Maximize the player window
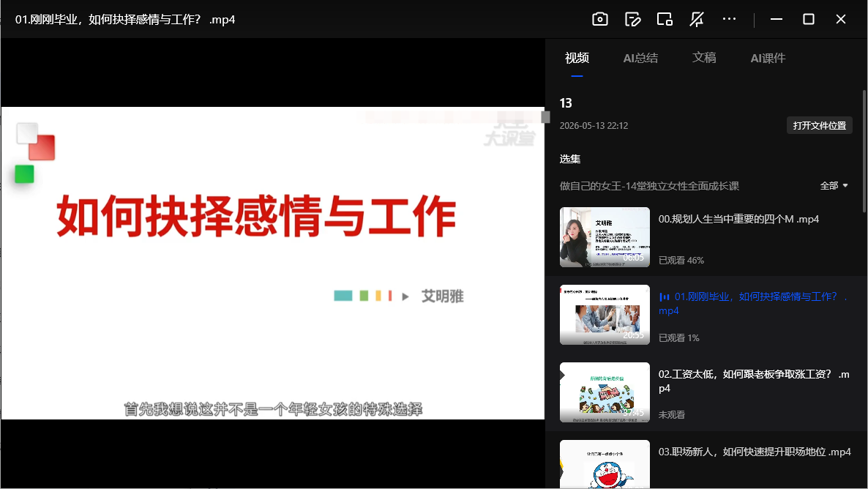The image size is (868, 489). pyautogui.click(x=808, y=19)
